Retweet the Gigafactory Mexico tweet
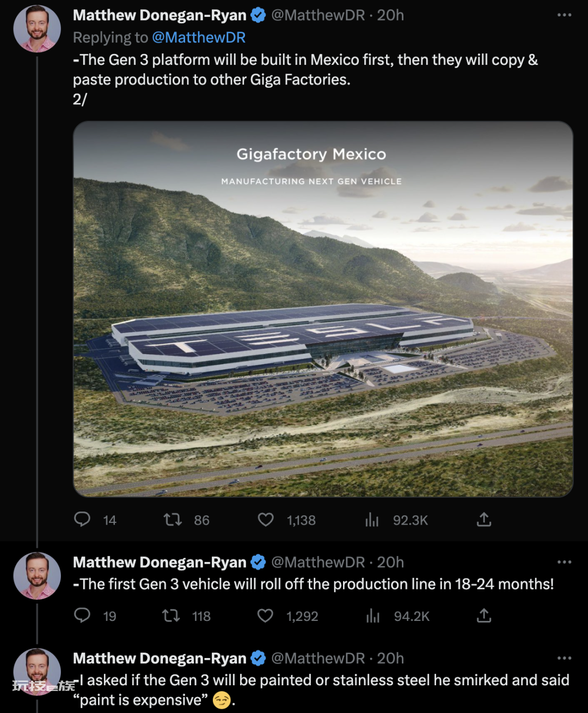This screenshot has width=588, height=713. click(173, 520)
